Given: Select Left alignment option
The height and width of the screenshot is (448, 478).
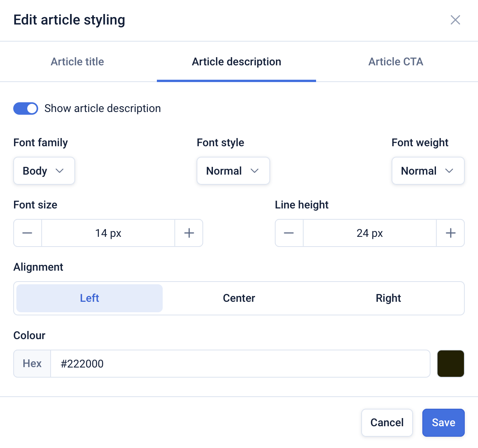Looking at the screenshot, I should point(90,298).
